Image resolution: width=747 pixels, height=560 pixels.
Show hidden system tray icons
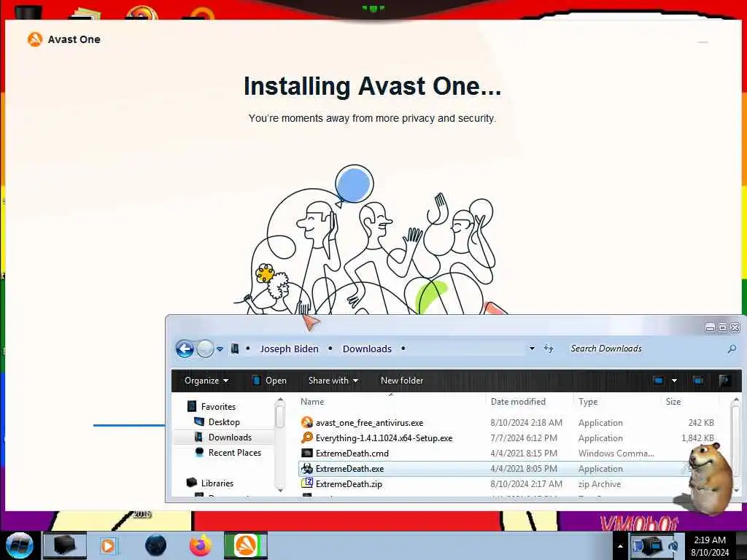620,546
